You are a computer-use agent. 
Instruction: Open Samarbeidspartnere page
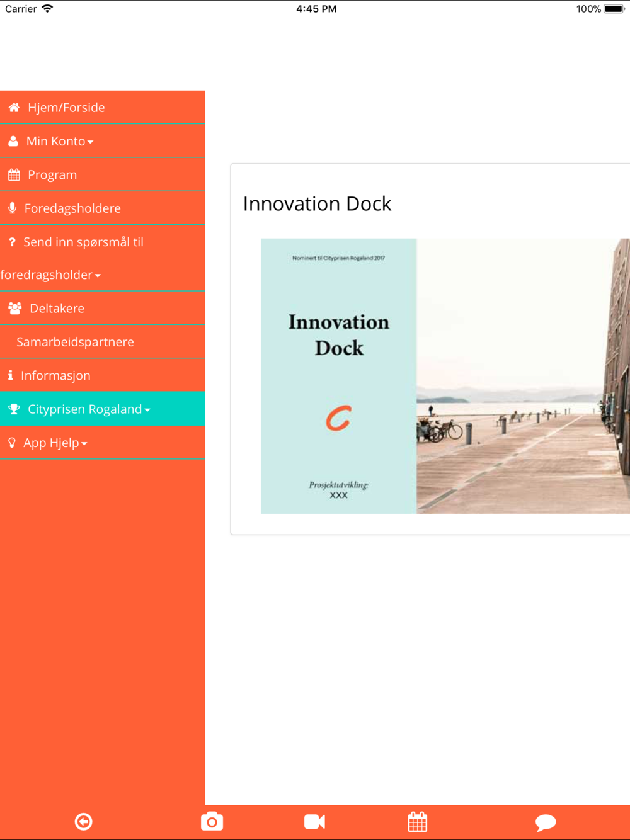pos(103,341)
